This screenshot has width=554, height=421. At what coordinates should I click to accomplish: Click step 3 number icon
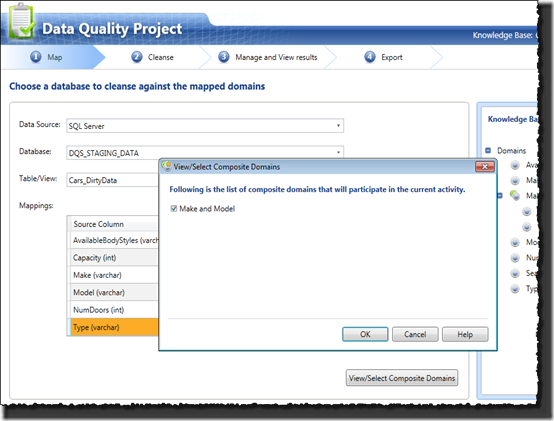coord(224,57)
